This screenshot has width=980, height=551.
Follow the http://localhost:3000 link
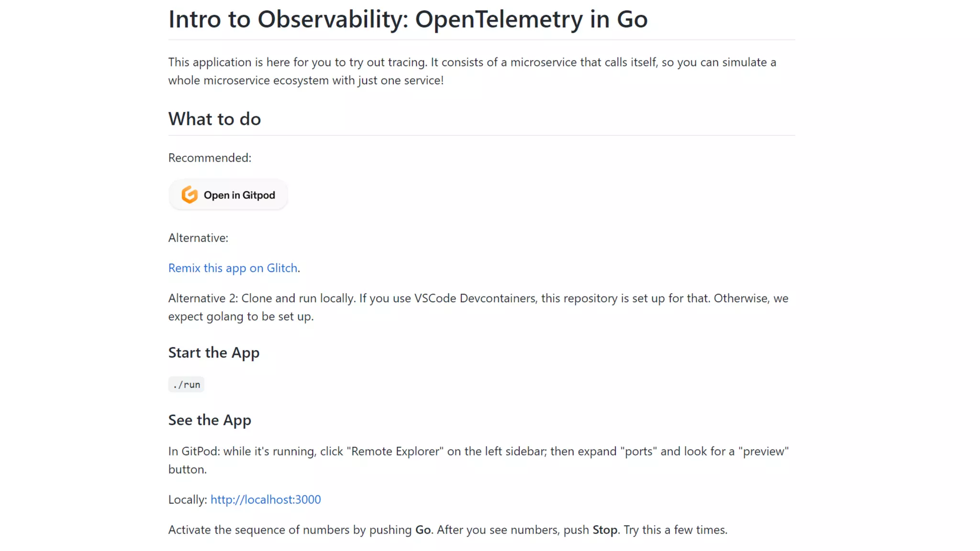tap(266, 499)
